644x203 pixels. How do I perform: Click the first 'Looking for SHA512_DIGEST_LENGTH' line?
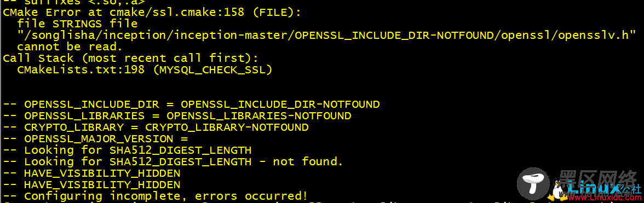click(127, 150)
